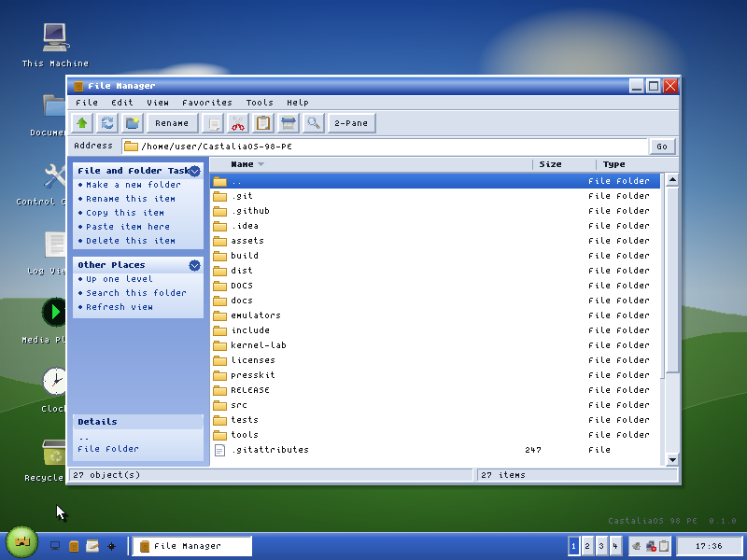Toggle the 2-Pane view button
Screen dimensions: 747x560
pos(351,123)
